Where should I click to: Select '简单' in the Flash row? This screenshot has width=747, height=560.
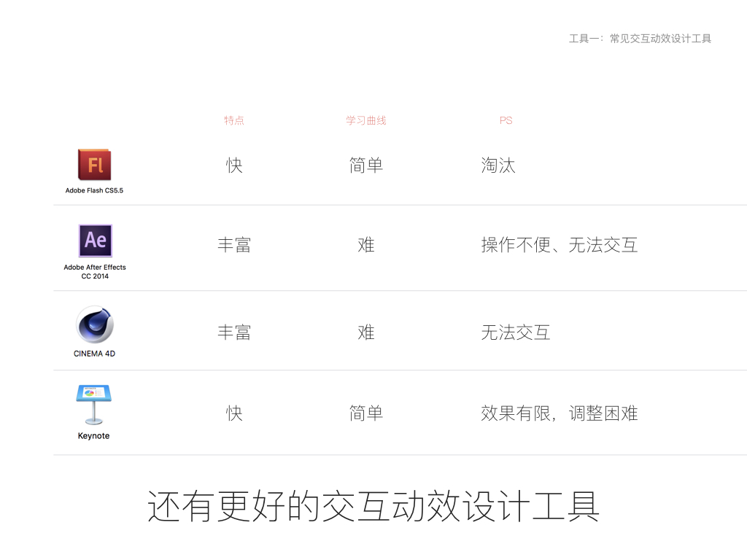[x=366, y=166]
